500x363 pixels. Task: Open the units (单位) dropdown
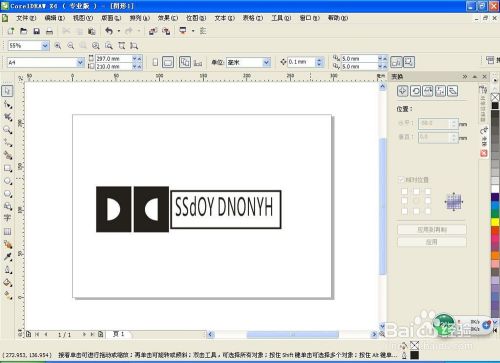[266, 62]
